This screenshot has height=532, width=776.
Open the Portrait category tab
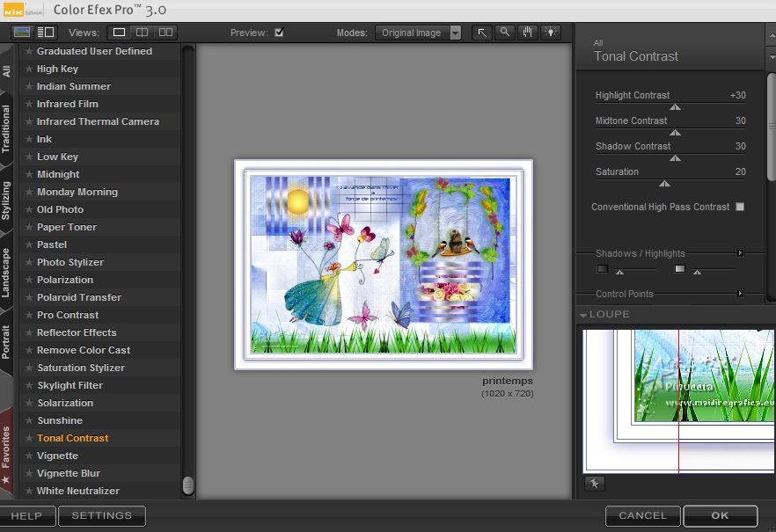point(6,341)
